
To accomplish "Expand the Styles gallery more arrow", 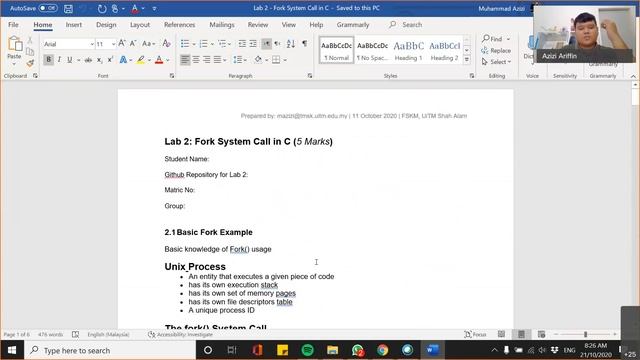I will click(467, 60).
